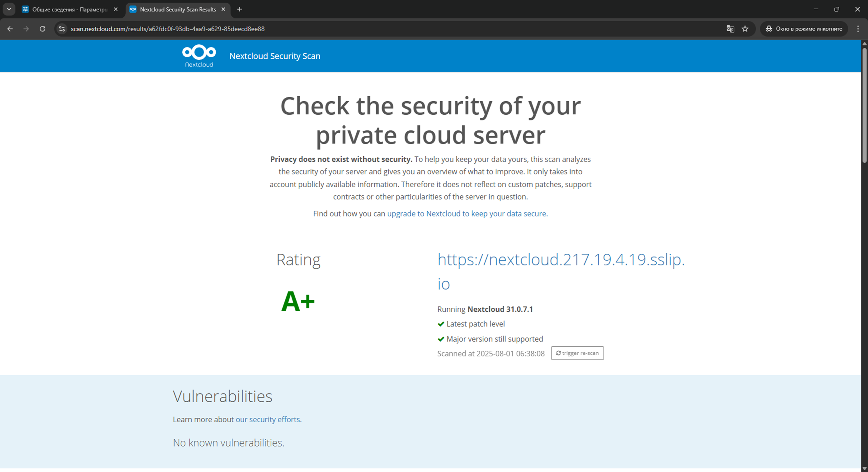The height and width of the screenshot is (472, 868).
Task: Click the Scanned at 2025-08-01 06:38:08 text
Action: [x=491, y=353]
